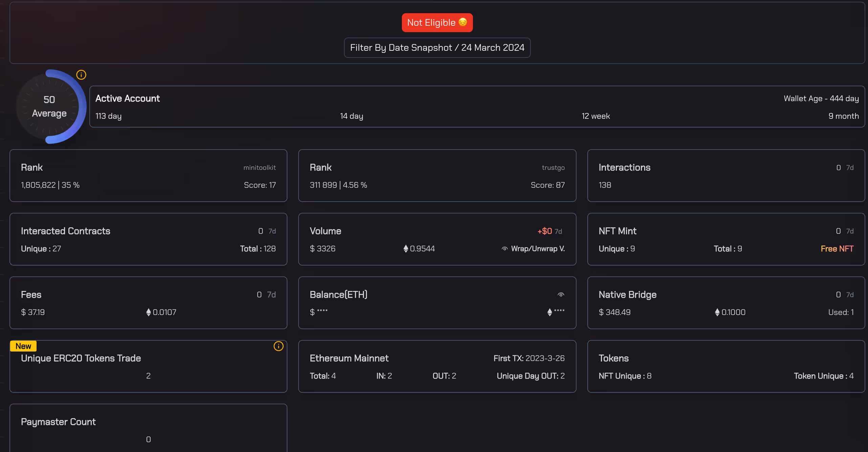Click the 7d label in Volume card
Viewport: 868px width, 452px height.
[x=558, y=231]
